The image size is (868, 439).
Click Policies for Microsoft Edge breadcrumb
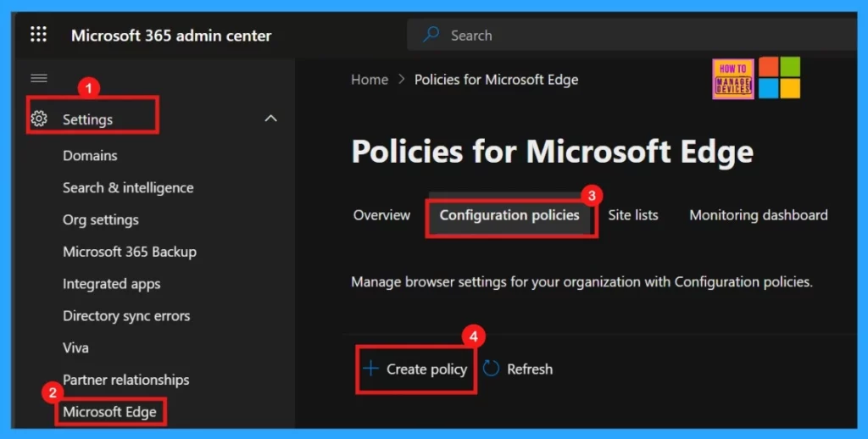click(496, 80)
